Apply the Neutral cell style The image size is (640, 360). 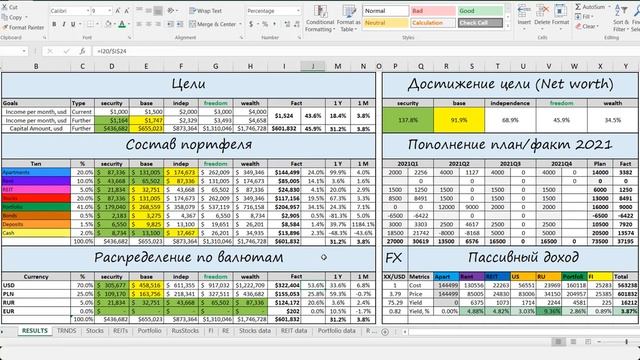tap(385, 23)
